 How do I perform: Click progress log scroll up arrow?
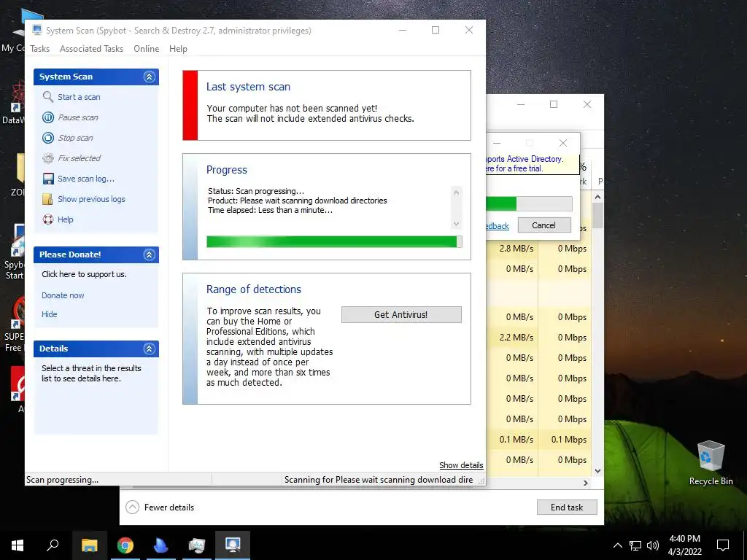tap(456, 192)
